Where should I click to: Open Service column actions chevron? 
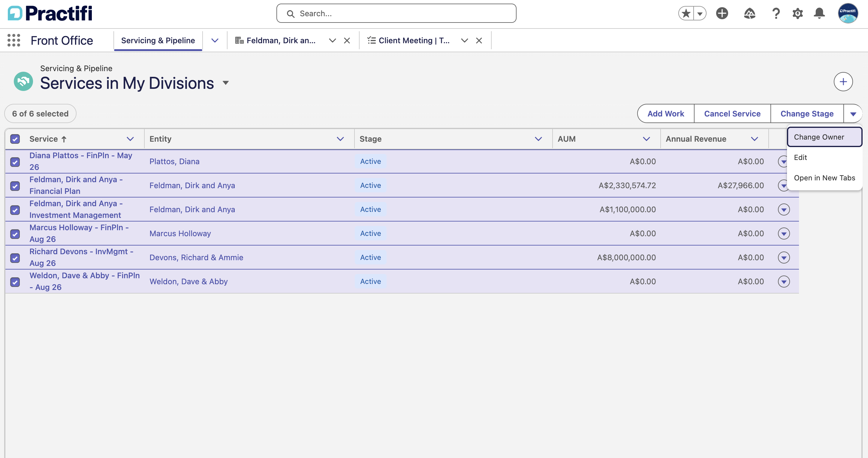coord(130,139)
